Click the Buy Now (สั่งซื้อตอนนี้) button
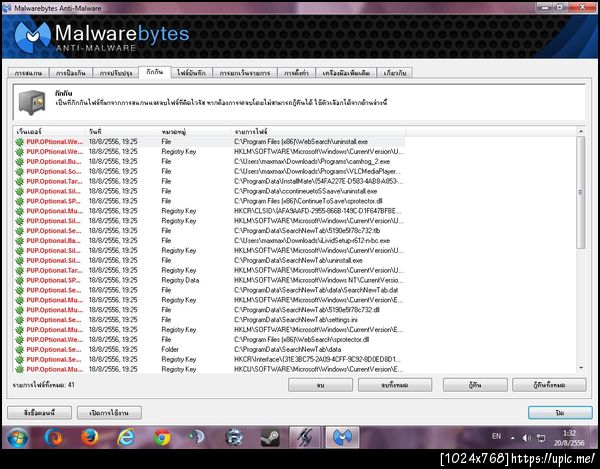Viewport: 600px width, 469px height. 39,412
